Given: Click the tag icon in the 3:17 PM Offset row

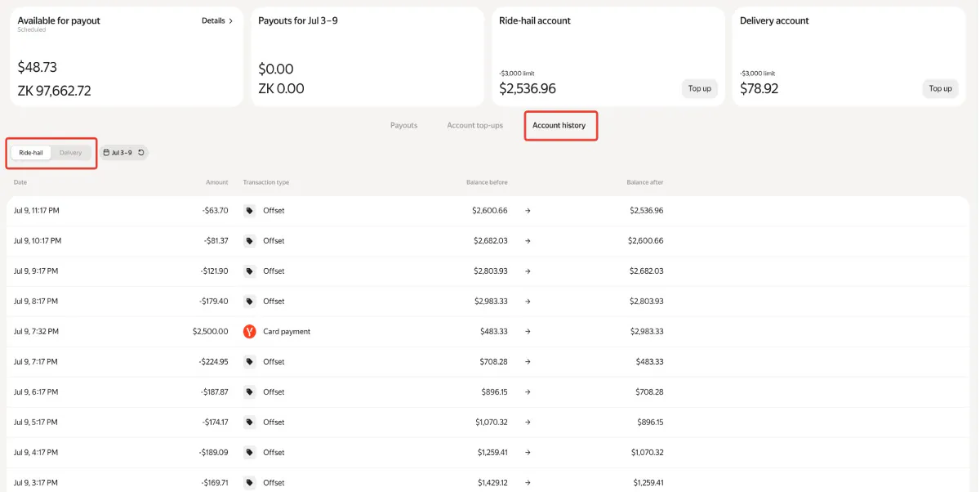Looking at the screenshot, I should pyautogui.click(x=250, y=483).
